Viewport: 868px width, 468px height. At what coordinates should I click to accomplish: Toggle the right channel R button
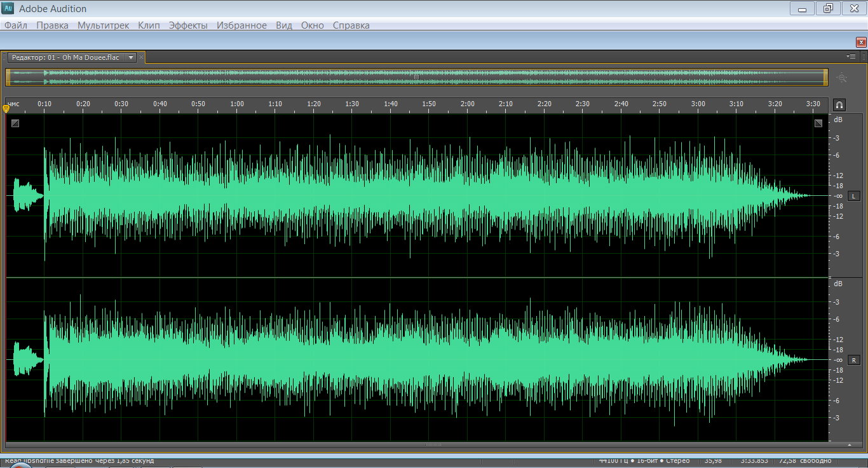(853, 360)
